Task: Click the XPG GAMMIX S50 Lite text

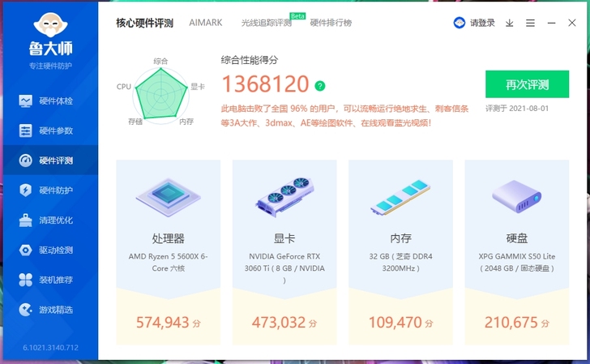Action: coord(516,263)
